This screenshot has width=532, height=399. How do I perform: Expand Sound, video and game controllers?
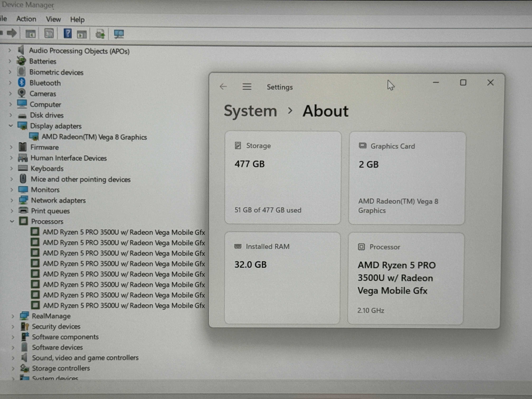click(13, 358)
